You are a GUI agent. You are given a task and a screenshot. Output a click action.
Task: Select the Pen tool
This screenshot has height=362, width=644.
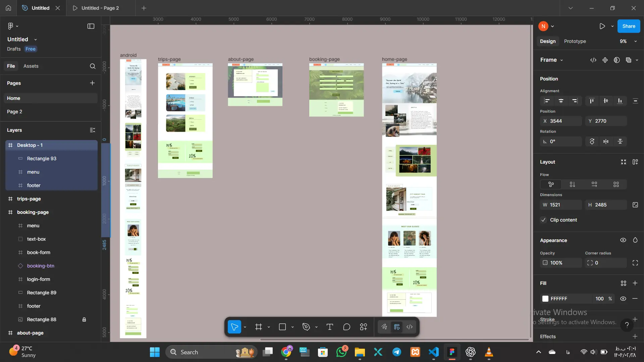click(x=306, y=327)
